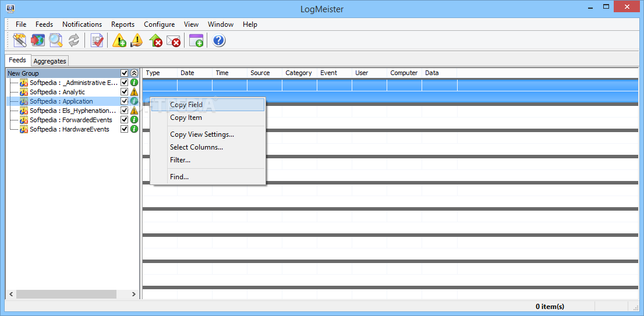Click the grey refresh arrows icon

[73, 40]
